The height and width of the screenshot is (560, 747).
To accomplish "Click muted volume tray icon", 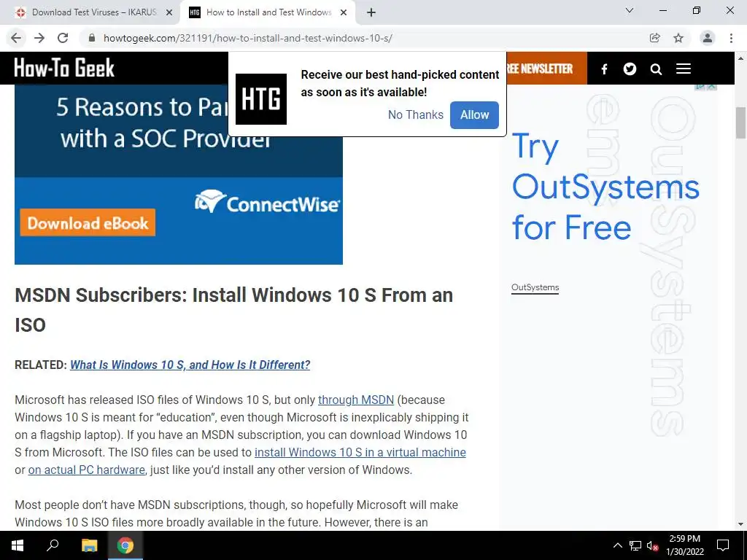I will click(x=653, y=545).
